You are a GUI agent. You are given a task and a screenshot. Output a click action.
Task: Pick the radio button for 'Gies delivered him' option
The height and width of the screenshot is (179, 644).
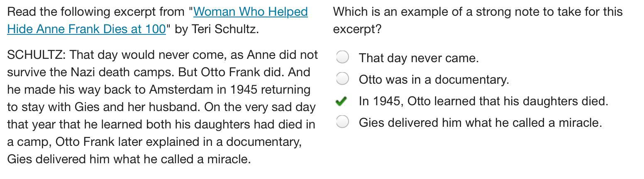pos(342,122)
